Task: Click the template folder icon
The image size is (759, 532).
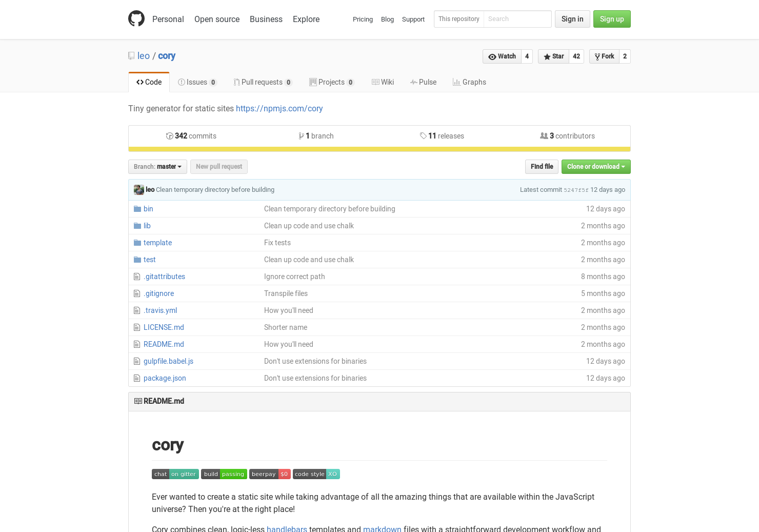Action: coord(137,243)
